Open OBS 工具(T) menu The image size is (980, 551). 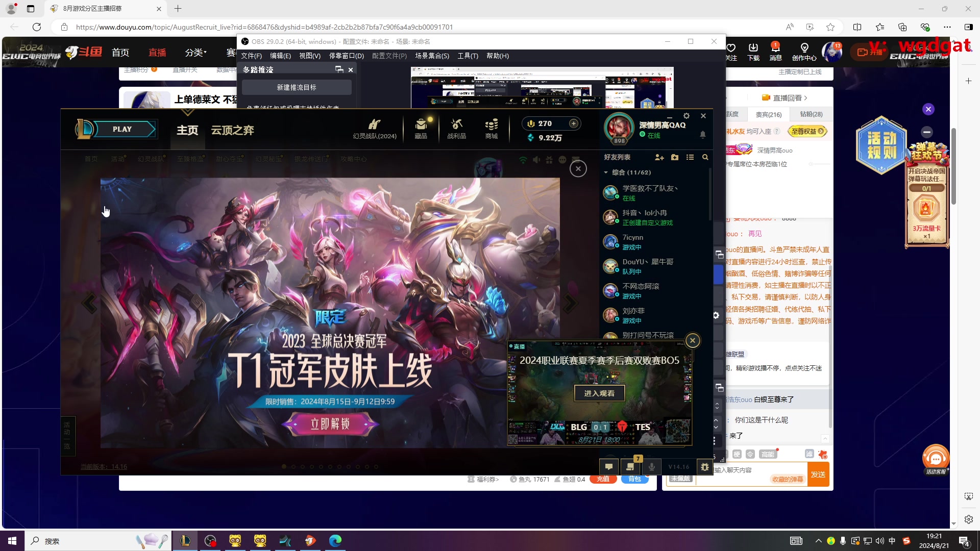pyautogui.click(x=468, y=56)
